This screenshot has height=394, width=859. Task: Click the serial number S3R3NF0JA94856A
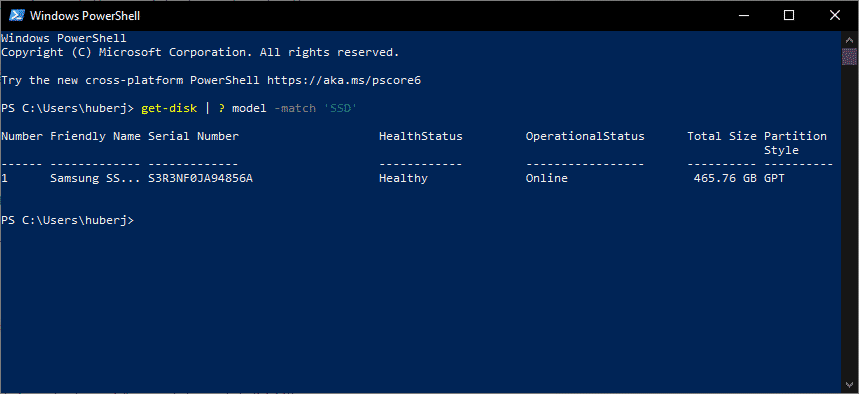tap(201, 178)
